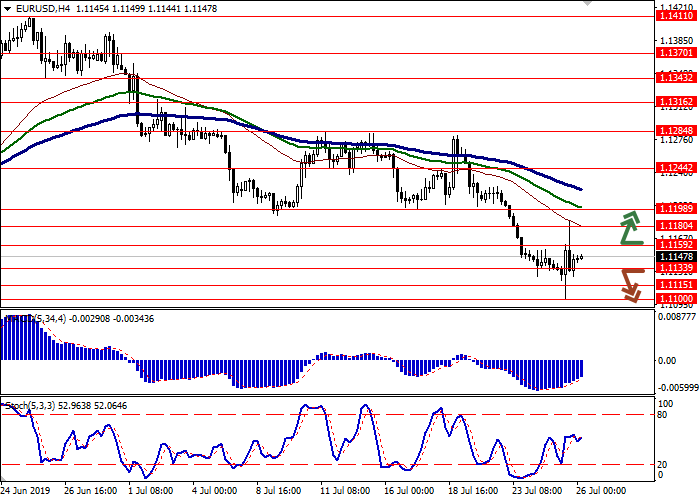Click the 1.11592 price level label
The image size is (700, 500).
point(676,246)
